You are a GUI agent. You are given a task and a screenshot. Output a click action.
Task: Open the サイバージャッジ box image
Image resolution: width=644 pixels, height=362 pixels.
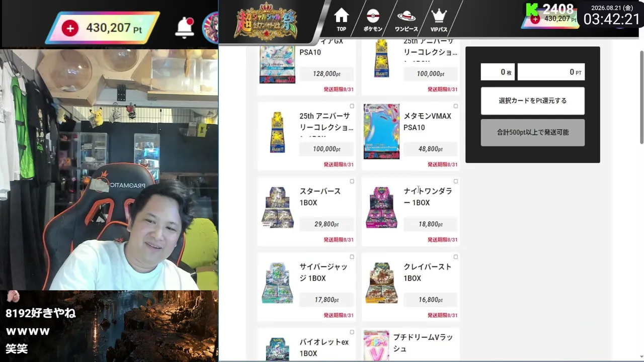pyautogui.click(x=277, y=283)
